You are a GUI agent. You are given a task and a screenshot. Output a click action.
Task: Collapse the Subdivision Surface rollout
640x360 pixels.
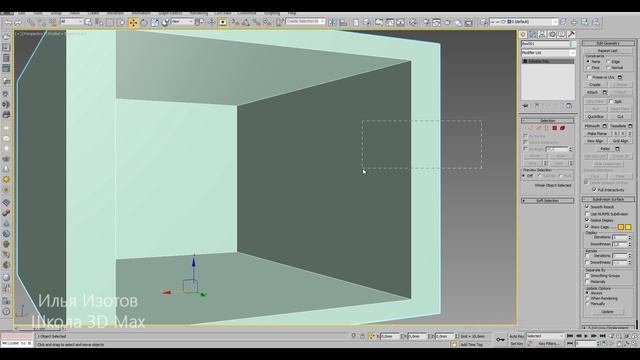(x=608, y=199)
